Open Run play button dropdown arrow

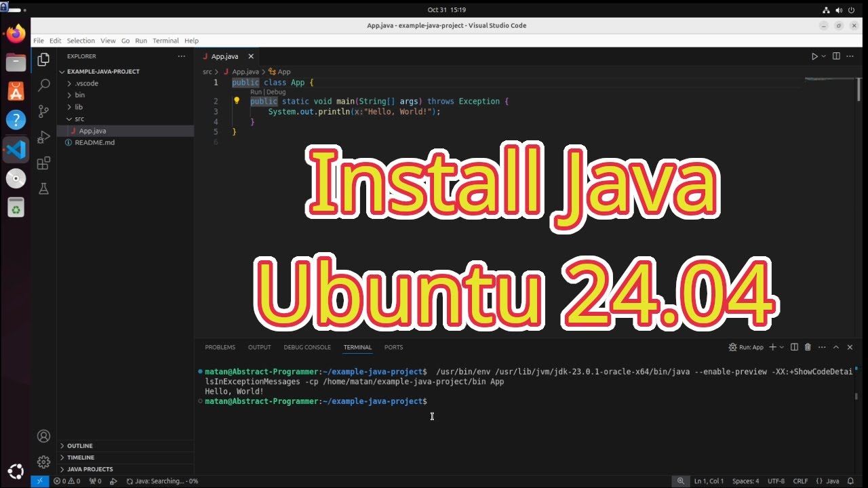(x=824, y=56)
